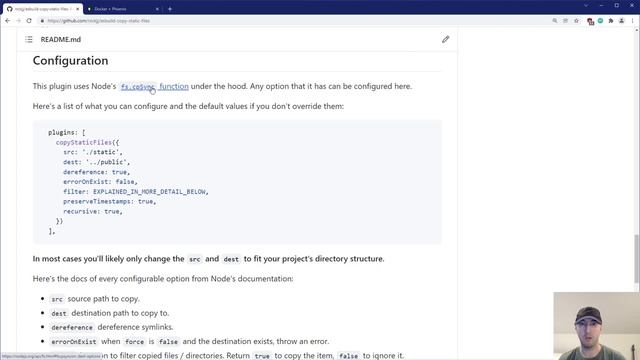This screenshot has width=640, height=360.
Task: Close the GitHub esbuild-copy-static-files tab
Action: (78, 9)
